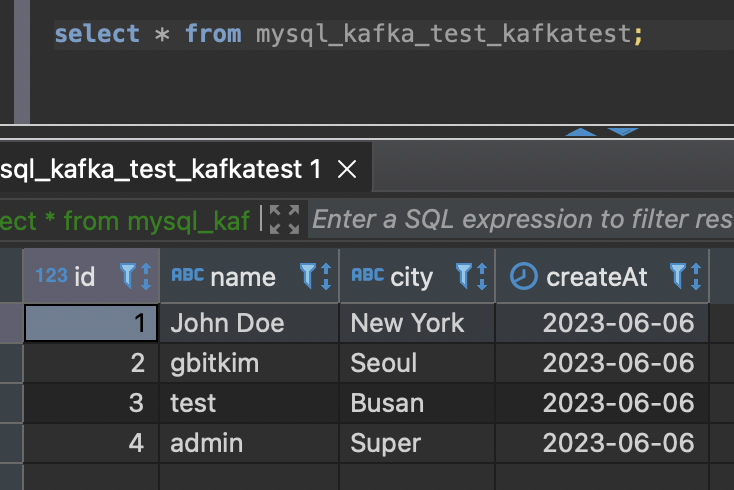
Task: Click the clock icon of createAt column
Action: 523,276
